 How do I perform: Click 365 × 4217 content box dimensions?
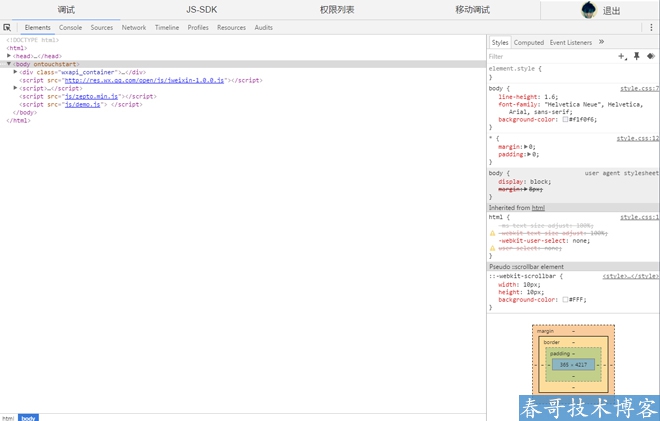(573, 365)
